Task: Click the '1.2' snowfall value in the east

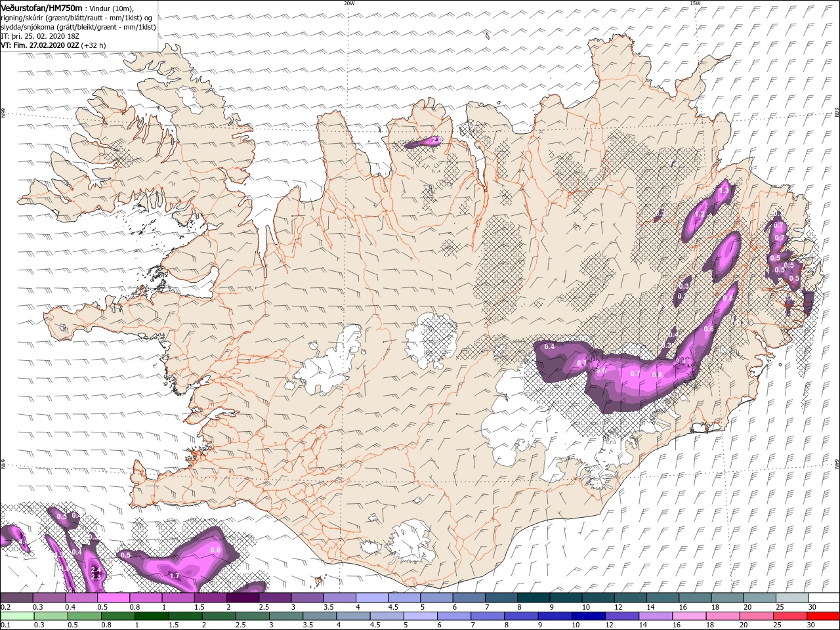Action: (x=700, y=214)
